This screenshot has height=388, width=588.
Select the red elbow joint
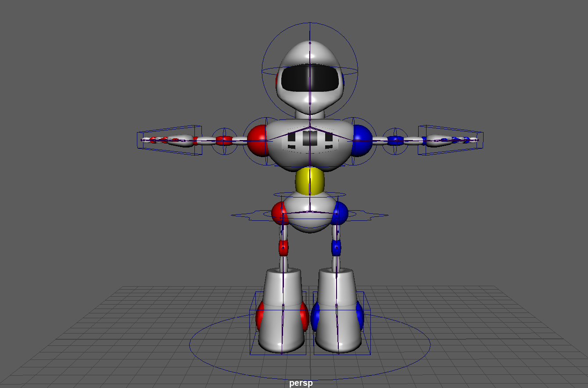[224, 141]
